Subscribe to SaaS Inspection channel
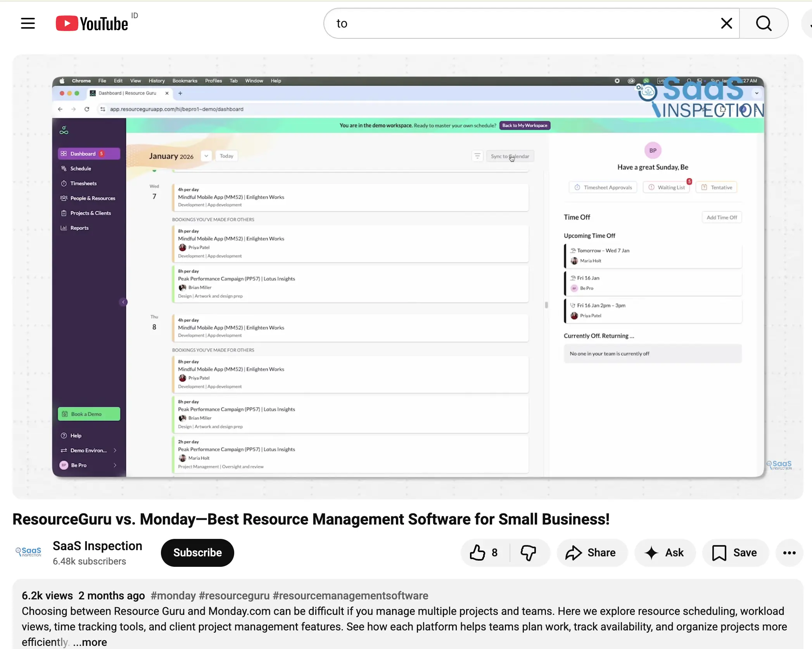 [197, 552]
